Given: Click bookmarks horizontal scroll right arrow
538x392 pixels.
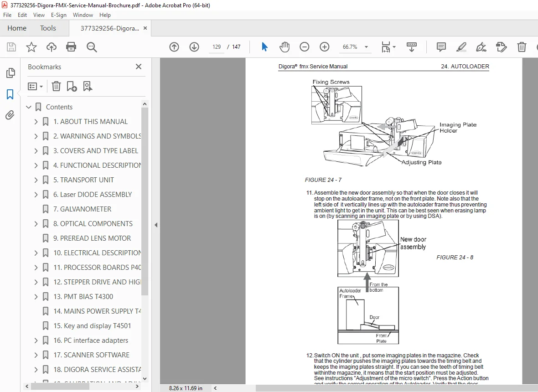Looking at the screenshot, I should click(x=137, y=387).
